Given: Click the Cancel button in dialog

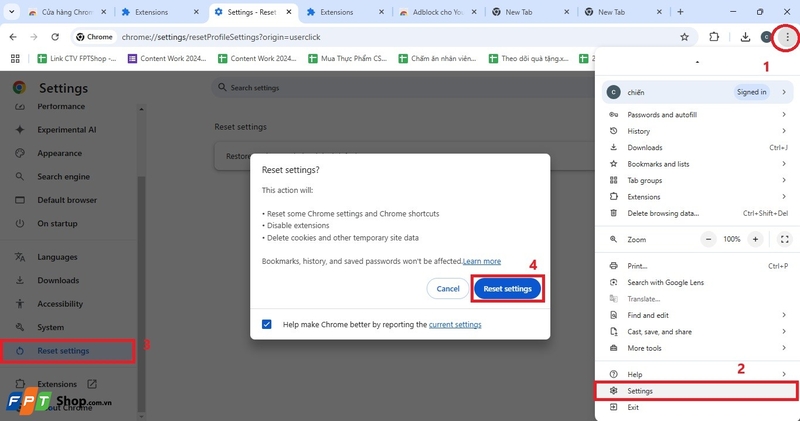Looking at the screenshot, I should click(447, 289).
